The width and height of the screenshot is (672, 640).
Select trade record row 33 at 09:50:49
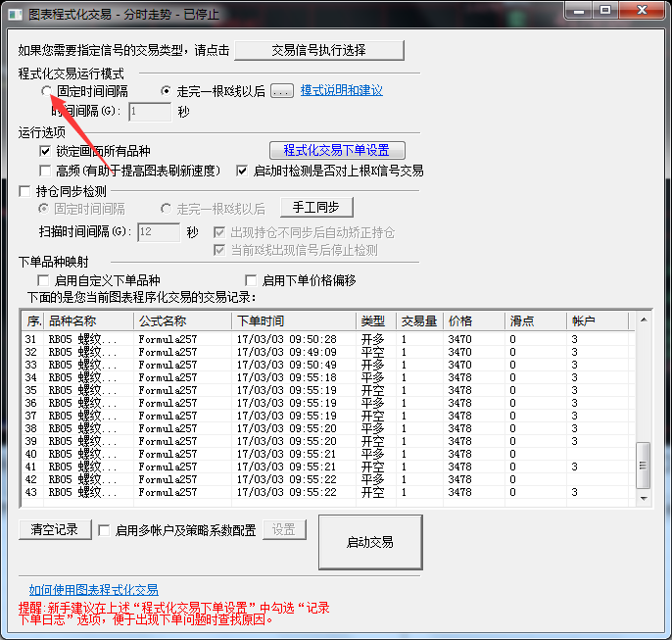(328, 365)
